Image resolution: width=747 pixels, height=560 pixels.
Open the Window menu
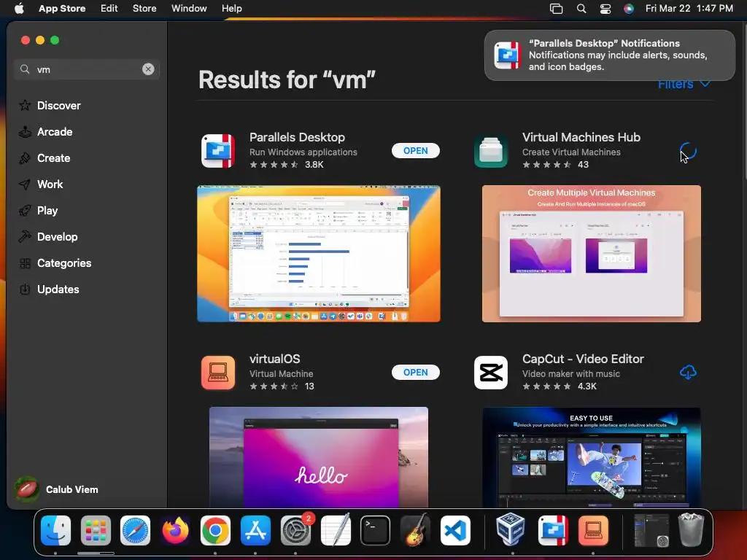coord(189,8)
